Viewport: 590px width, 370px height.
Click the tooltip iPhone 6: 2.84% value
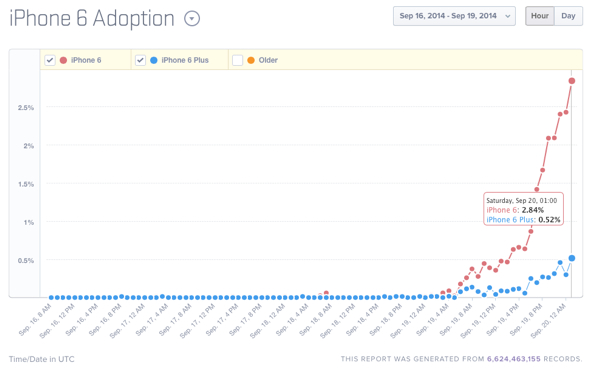[x=515, y=210]
